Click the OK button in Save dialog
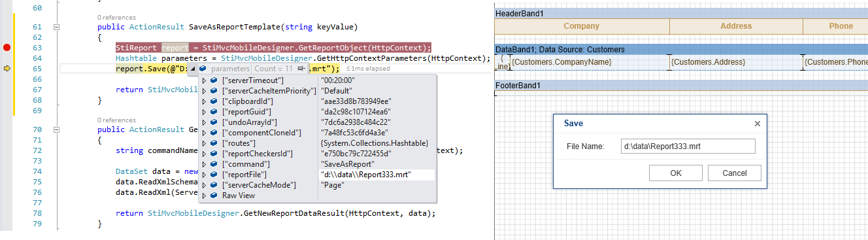The width and height of the screenshot is (868, 240). coord(676,173)
